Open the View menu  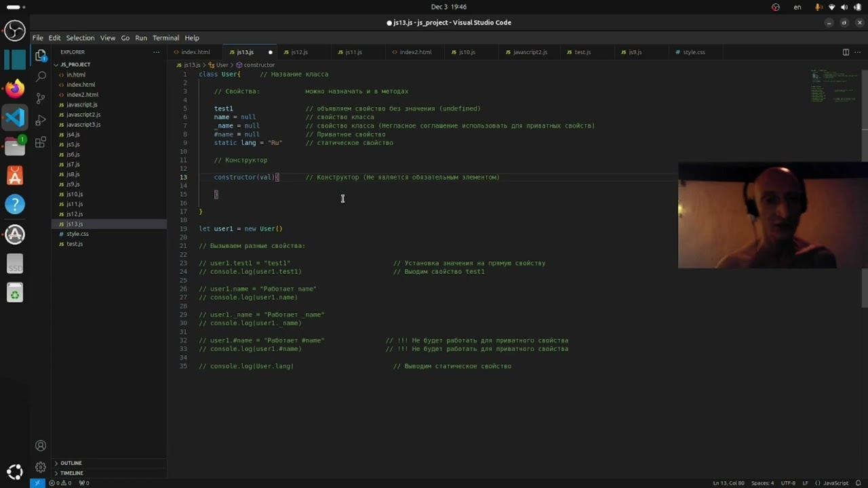108,38
